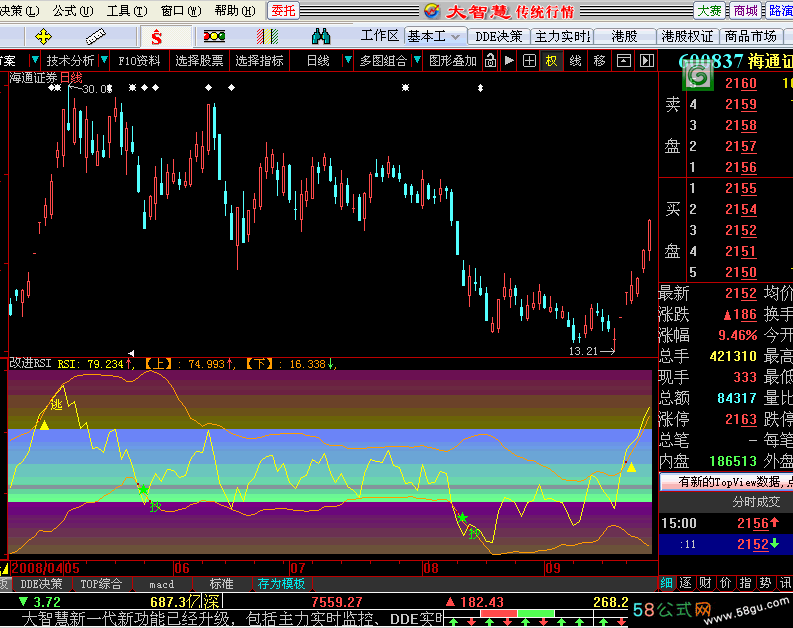This screenshot has height=628, width=793.
Task: Click the sell-5 price 2160
Action: click(740, 83)
